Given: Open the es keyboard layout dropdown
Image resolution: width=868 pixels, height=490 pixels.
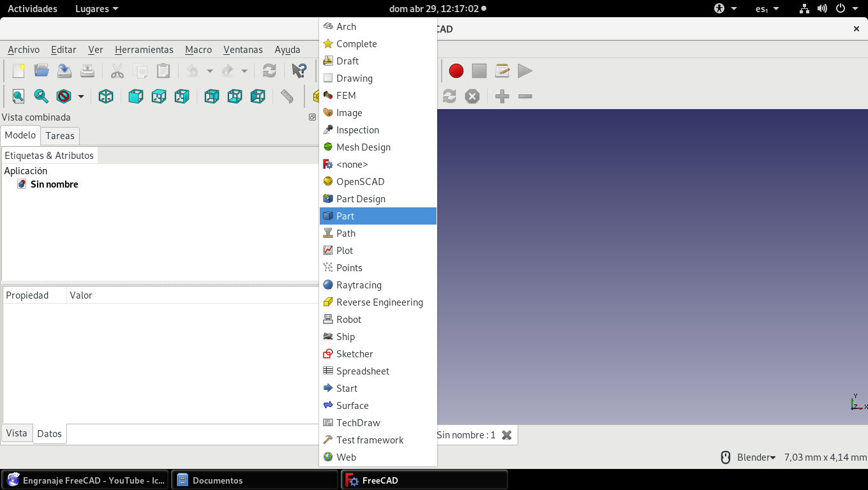Looking at the screenshot, I should (767, 8).
